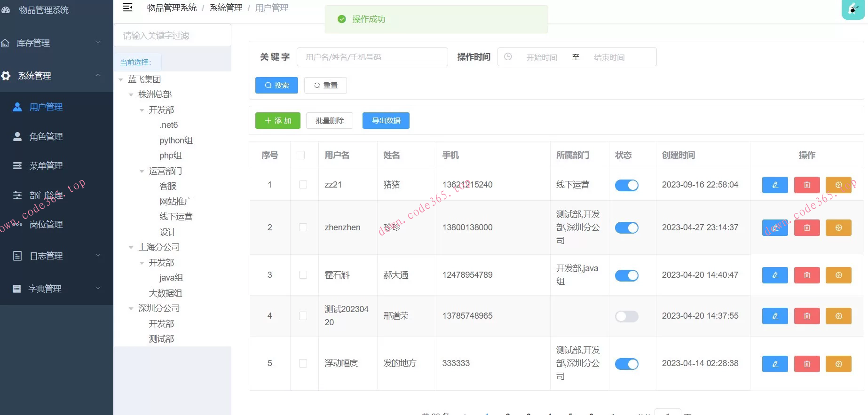This screenshot has height=415, width=868.
Task: Collapse the 运营部门 tree node arrow
Action: click(142, 172)
